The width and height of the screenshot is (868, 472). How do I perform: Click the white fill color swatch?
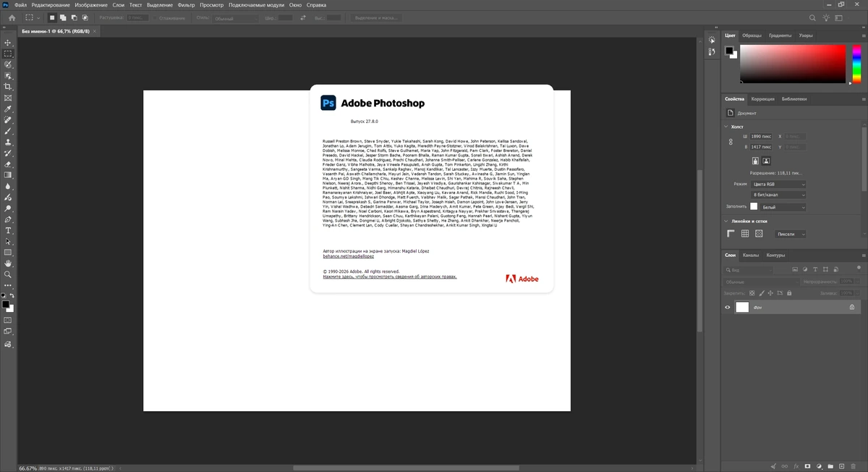(x=754, y=207)
